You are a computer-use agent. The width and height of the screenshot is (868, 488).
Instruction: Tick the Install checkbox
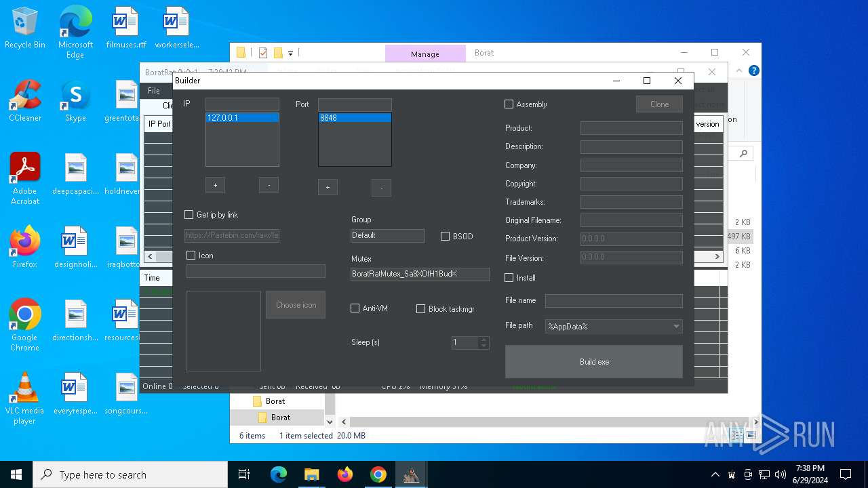[x=509, y=278]
